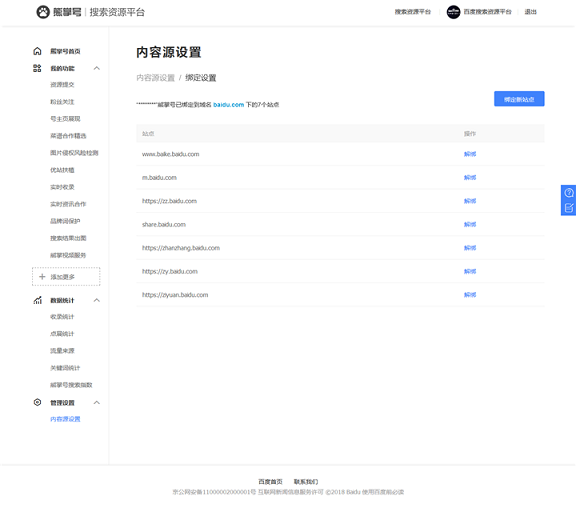Unbind https://zz.baidu.com via 解绑
This screenshot has height=508, width=576.
[x=470, y=201]
